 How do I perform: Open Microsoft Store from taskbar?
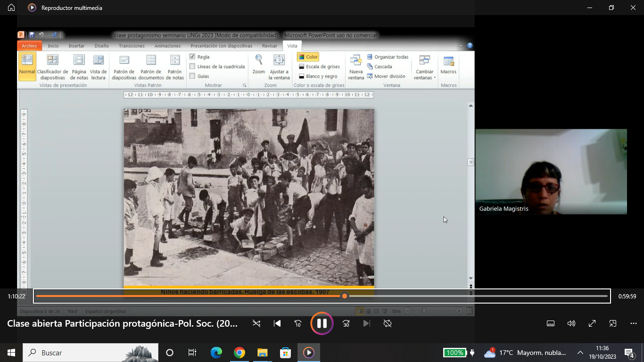(x=286, y=353)
